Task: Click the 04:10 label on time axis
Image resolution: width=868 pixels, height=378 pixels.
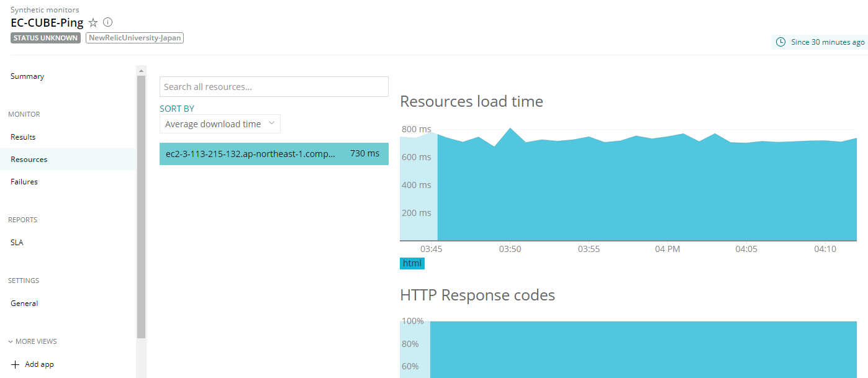Action: click(825, 249)
